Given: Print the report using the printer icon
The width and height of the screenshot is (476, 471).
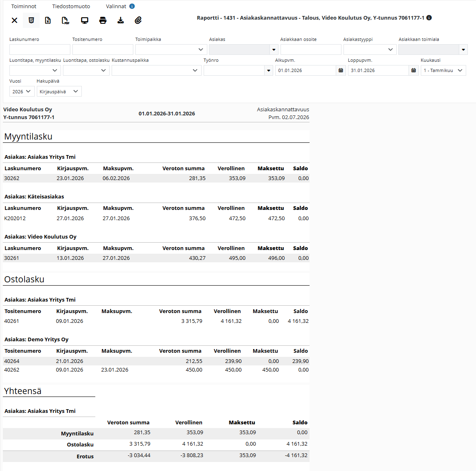Looking at the screenshot, I should [x=103, y=20].
